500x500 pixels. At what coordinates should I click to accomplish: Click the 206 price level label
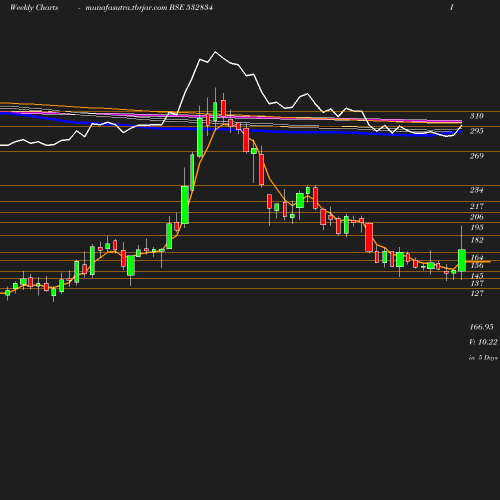[x=477, y=217]
